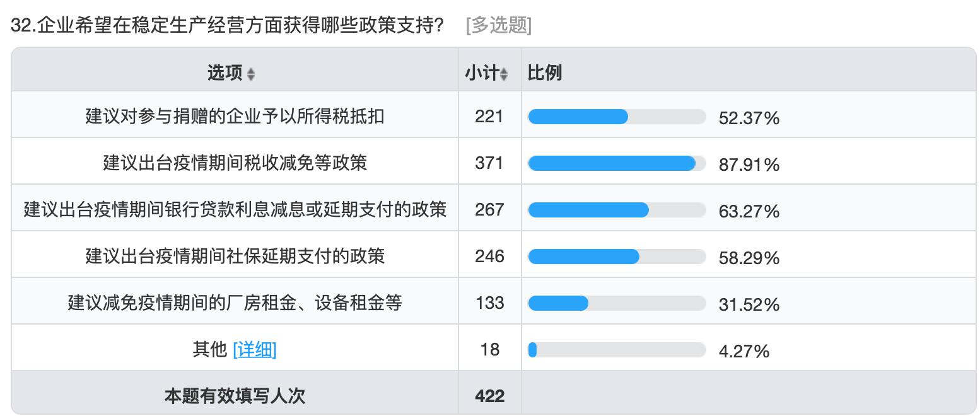Click the 31.52% progress bar
Image resolution: width=980 pixels, height=416 pixels.
click(616, 303)
